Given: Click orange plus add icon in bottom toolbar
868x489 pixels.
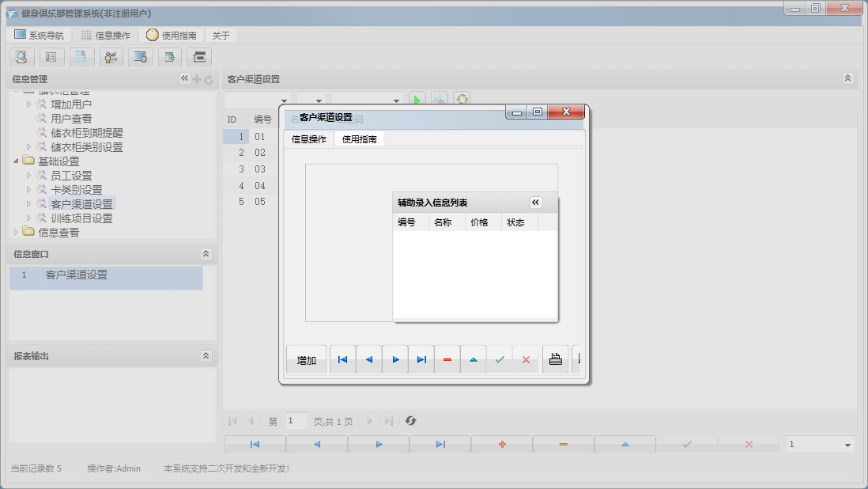Looking at the screenshot, I should point(502,445).
